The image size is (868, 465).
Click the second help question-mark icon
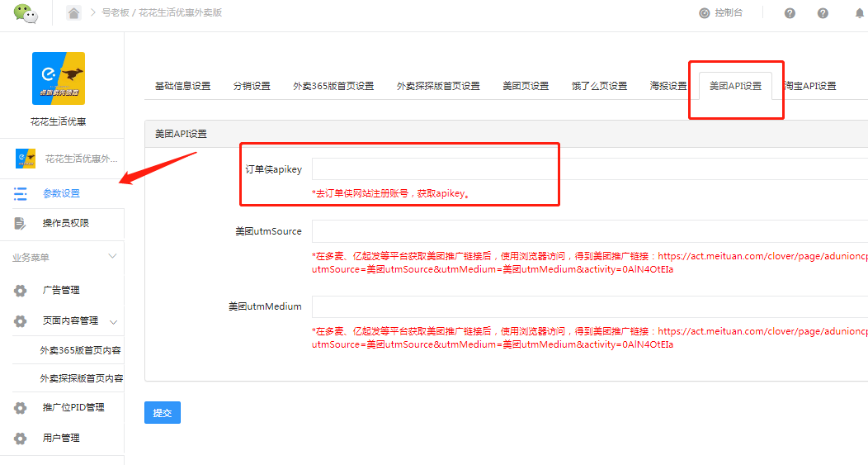[x=823, y=13]
